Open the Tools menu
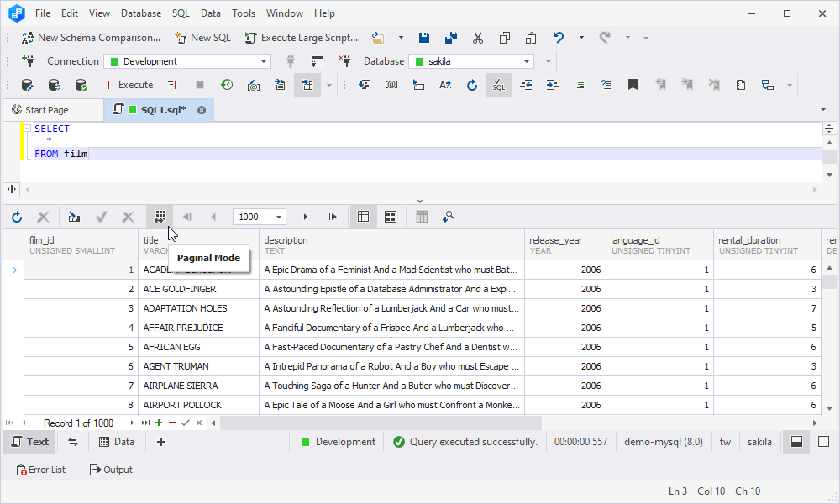 [244, 13]
